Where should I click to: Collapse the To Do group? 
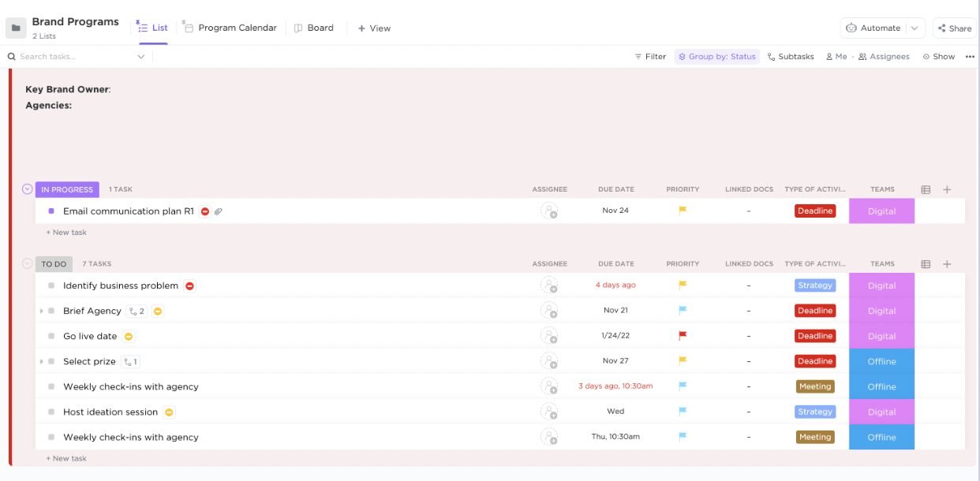28,264
